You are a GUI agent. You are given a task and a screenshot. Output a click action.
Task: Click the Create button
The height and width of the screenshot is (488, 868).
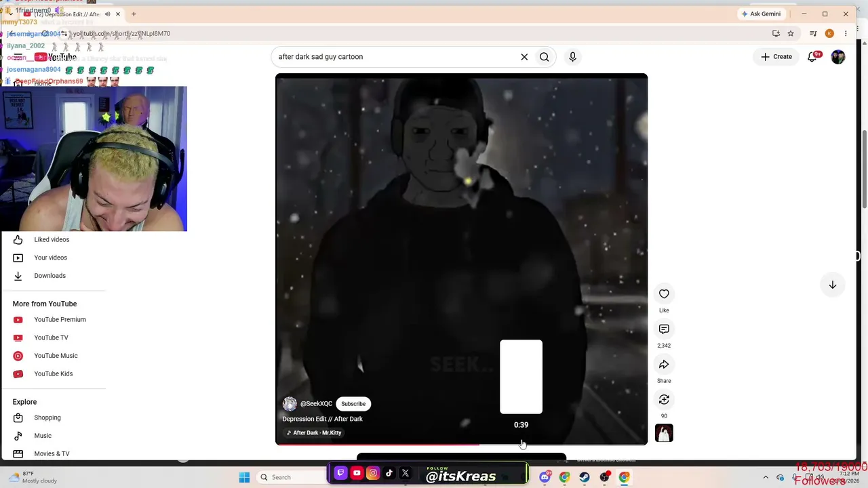coord(776,57)
